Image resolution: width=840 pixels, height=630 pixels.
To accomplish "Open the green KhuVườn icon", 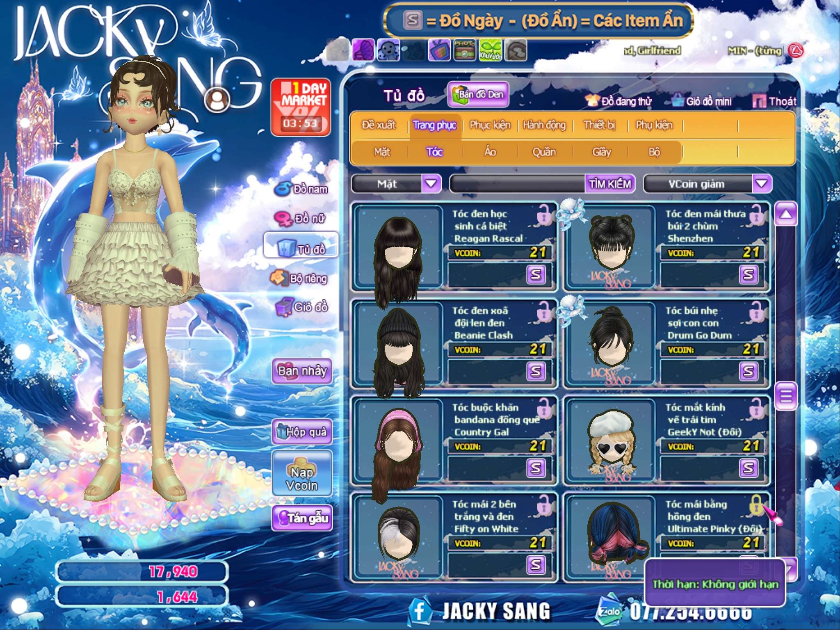I will click(490, 50).
